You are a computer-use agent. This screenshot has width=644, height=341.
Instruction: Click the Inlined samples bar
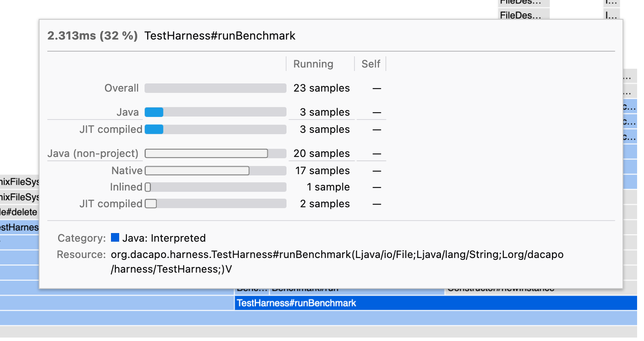[148, 187]
